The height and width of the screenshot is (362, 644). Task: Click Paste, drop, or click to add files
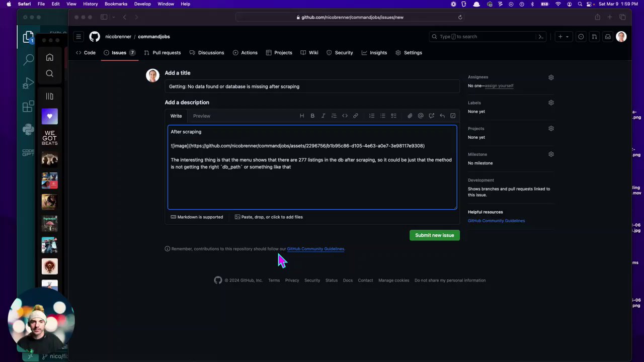(x=269, y=217)
